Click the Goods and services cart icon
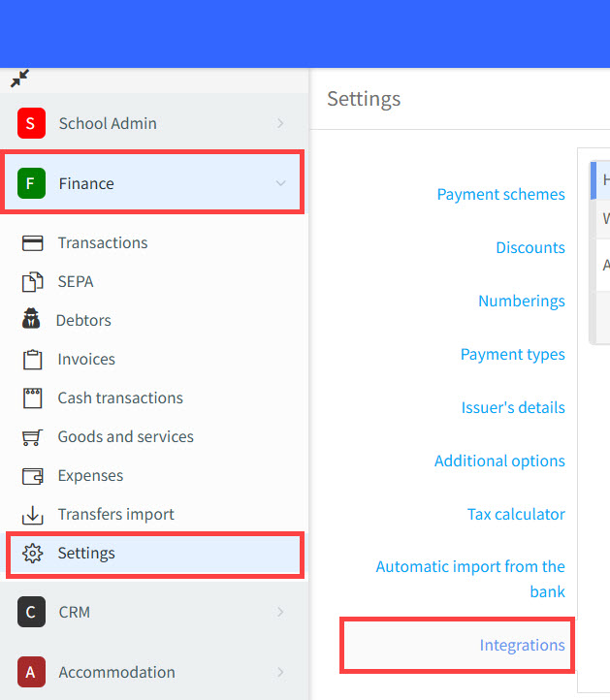This screenshot has width=610, height=700. [x=33, y=437]
